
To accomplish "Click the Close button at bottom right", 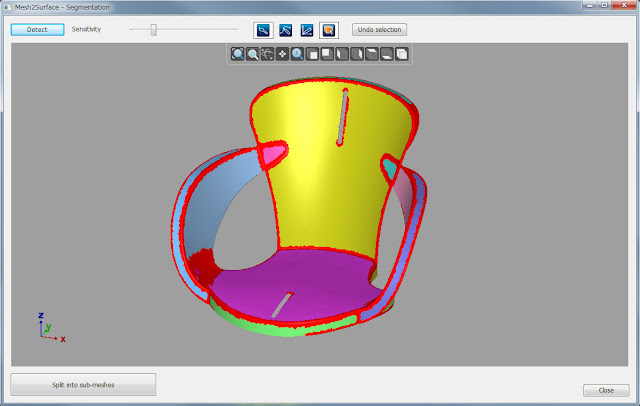I will tap(606, 390).
